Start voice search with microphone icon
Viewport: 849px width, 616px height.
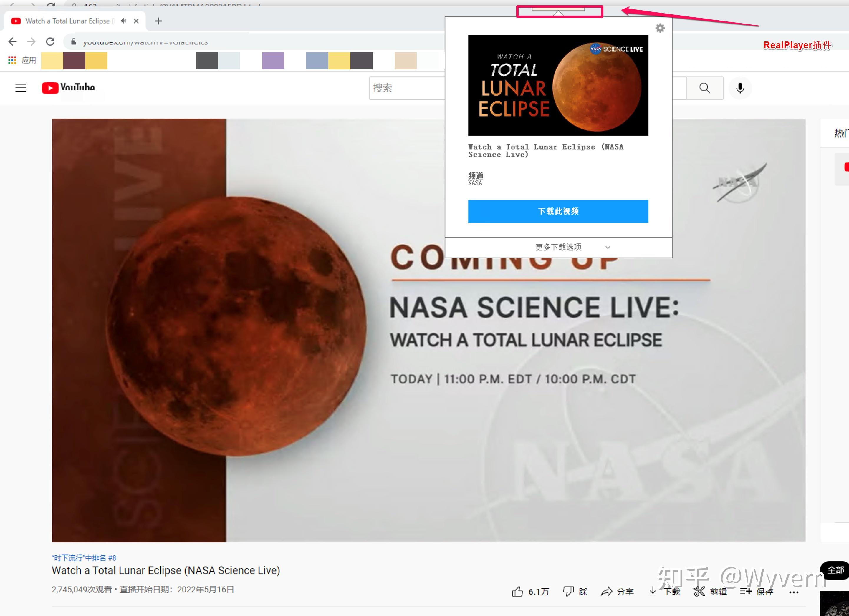point(740,88)
